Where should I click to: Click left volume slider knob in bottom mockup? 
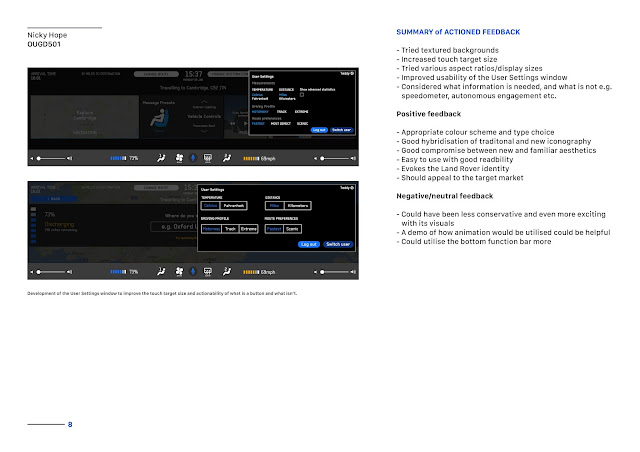pos(39,272)
